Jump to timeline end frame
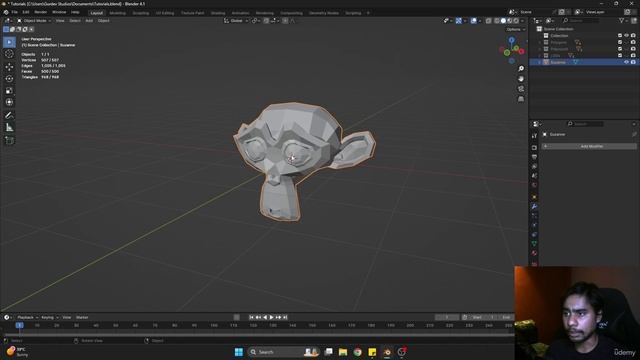The height and width of the screenshot is (360, 640). click(x=285, y=317)
